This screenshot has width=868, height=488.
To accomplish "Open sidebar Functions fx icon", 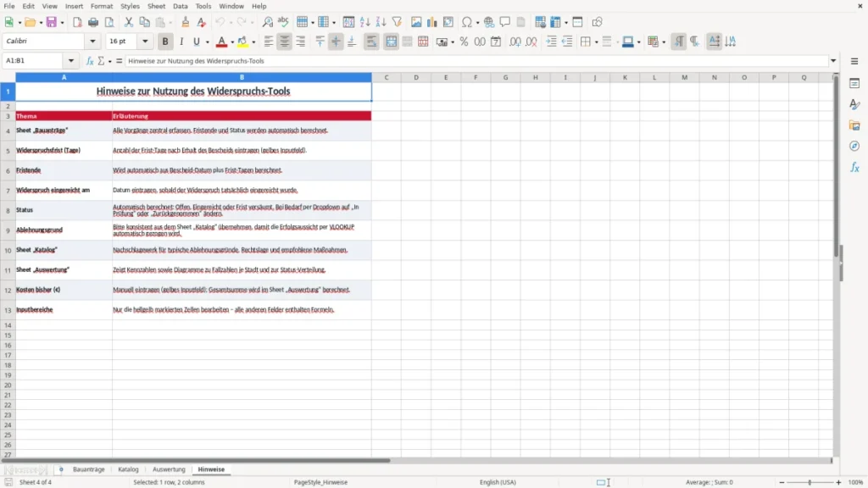I will tap(854, 167).
